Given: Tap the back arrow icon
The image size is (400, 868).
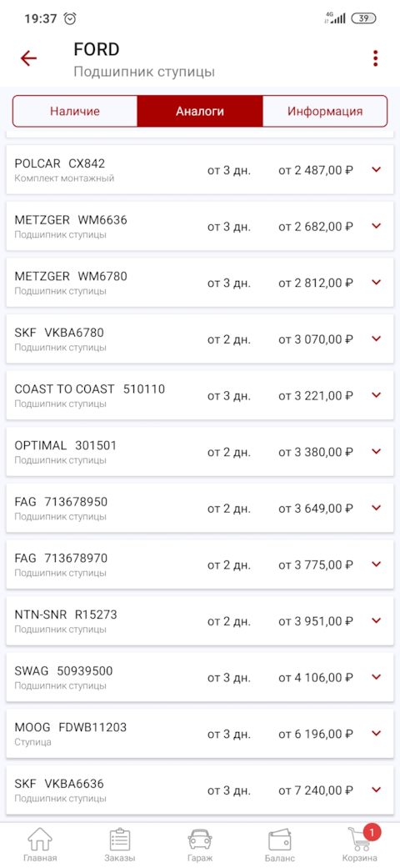Looking at the screenshot, I should [x=28, y=58].
